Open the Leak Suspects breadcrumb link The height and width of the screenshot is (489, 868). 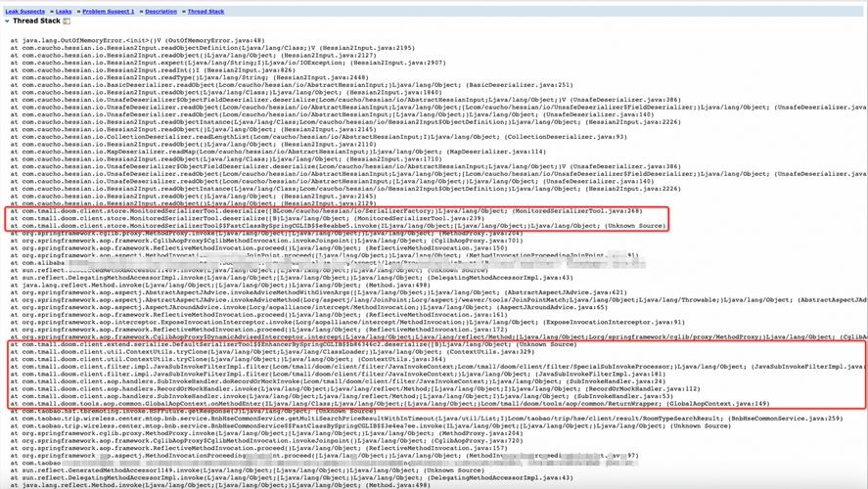coord(25,11)
